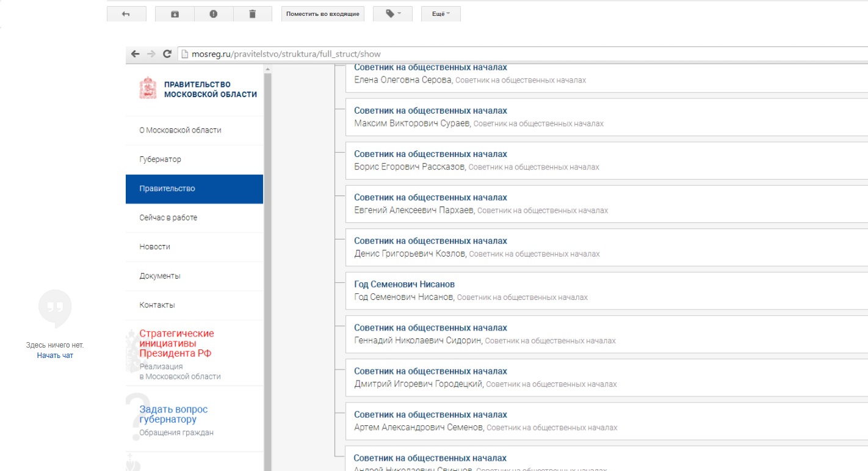
Task: Click "Поместить во входящие" button
Action: pyautogui.click(x=322, y=14)
